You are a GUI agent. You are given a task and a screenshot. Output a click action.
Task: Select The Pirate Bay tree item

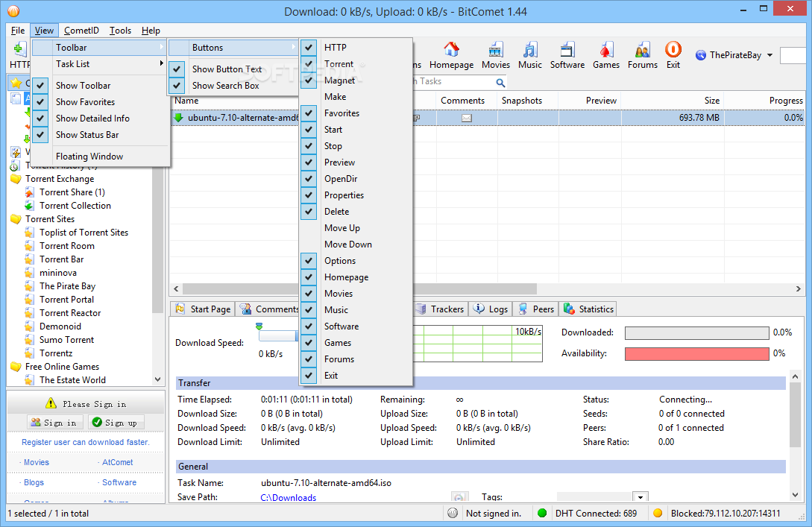pyautogui.click(x=67, y=286)
